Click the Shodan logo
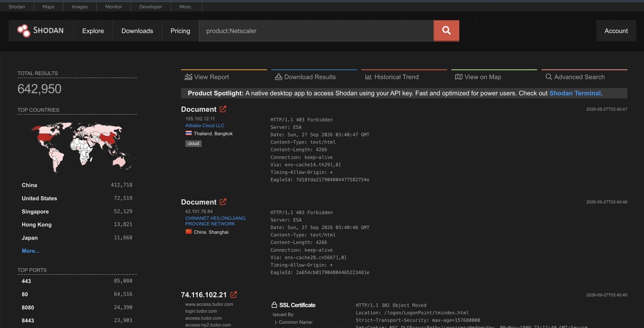This screenshot has height=328, width=644. [40, 31]
